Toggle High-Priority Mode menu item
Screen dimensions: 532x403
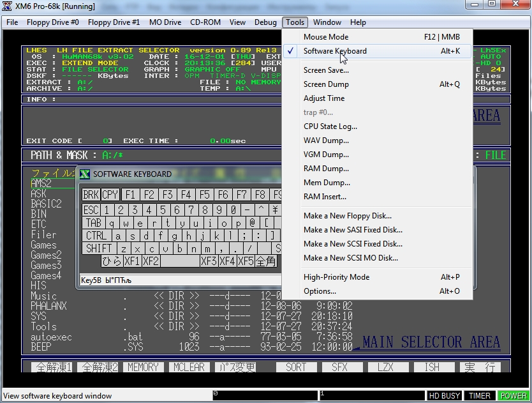point(377,277)
